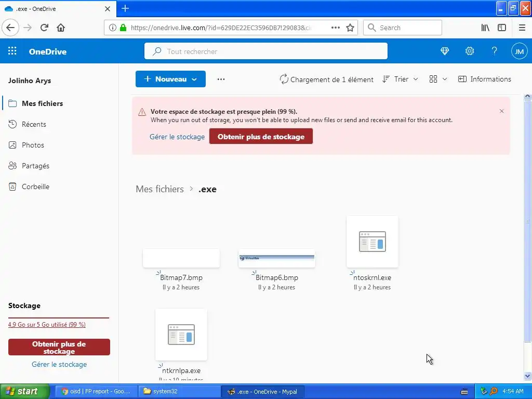This screenshot has height=399, width=532.
Task: Dismiss the storage warning banner
Action: click(x=501, y=111)
